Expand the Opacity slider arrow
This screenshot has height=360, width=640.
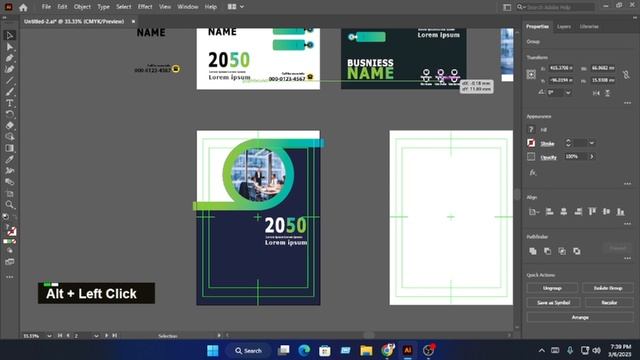point(591,156)
